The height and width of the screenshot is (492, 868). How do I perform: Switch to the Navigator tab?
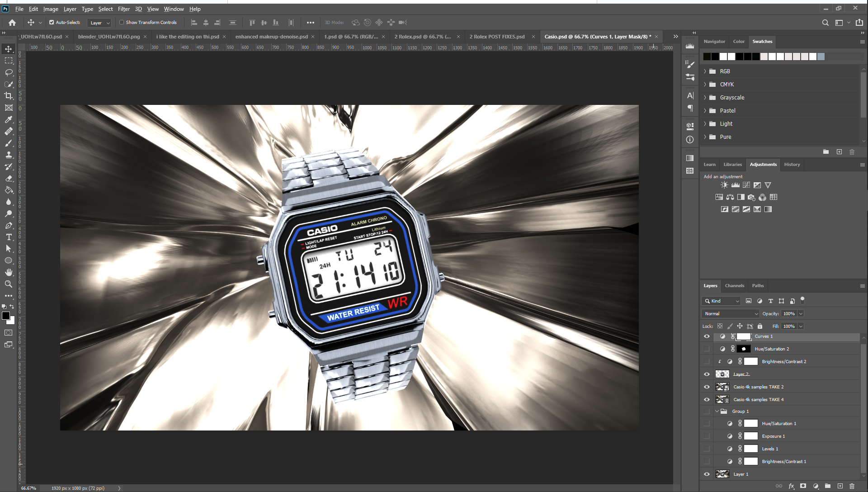[x=714, y=42]
